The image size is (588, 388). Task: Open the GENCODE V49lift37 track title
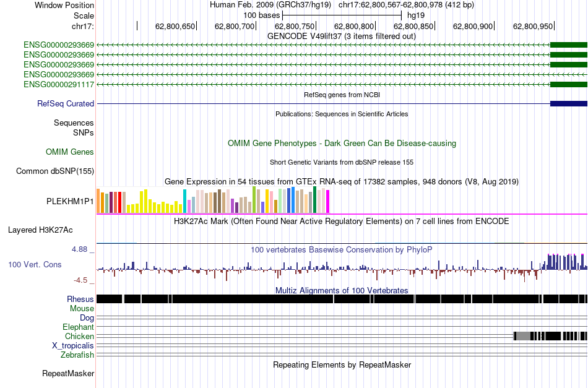pos(342,37)
